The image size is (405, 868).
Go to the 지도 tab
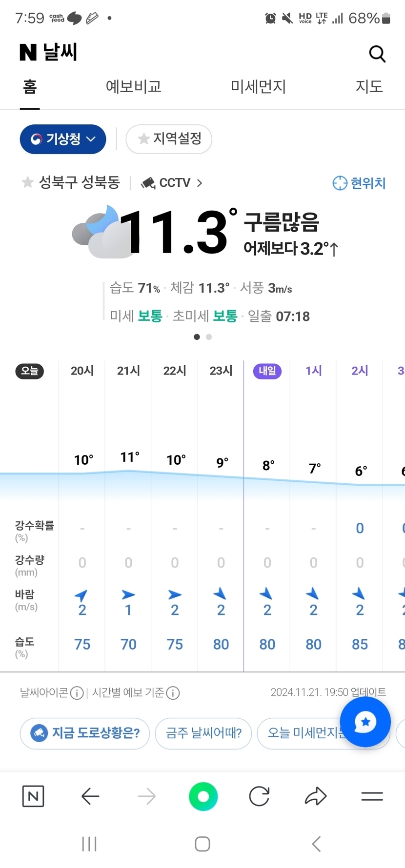coord(369,87)
